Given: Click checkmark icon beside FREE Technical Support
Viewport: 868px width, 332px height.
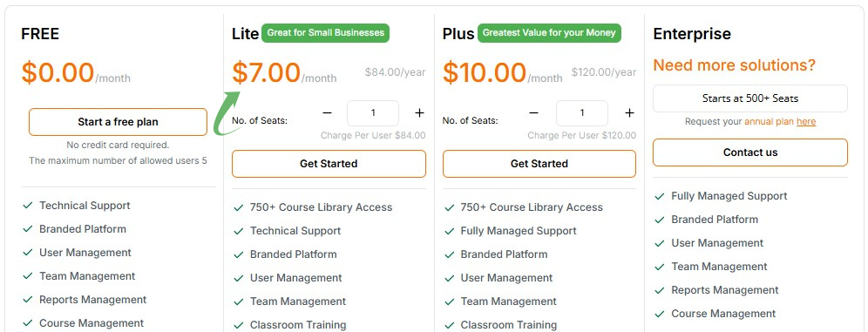Looking at the screenshot, I should pos(28,206).
